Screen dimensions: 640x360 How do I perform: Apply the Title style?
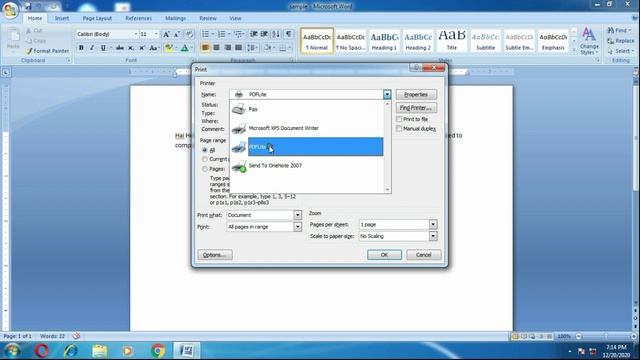452,41
